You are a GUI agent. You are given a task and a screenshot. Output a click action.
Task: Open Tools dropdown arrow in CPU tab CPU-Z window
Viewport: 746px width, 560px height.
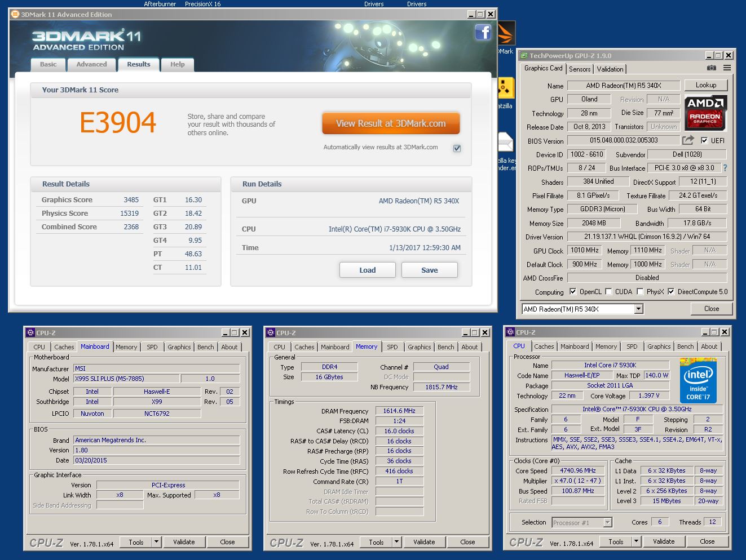click(x=637, y=541)
